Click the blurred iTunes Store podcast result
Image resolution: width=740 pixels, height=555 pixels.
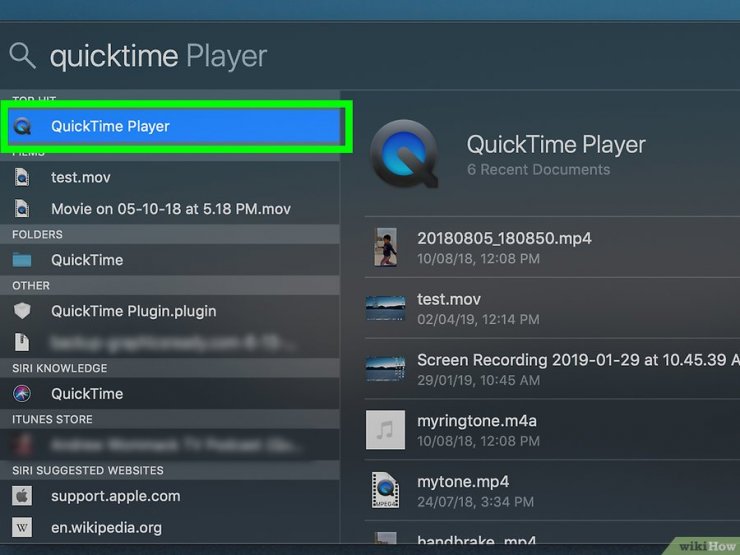[x=170, y=445]
